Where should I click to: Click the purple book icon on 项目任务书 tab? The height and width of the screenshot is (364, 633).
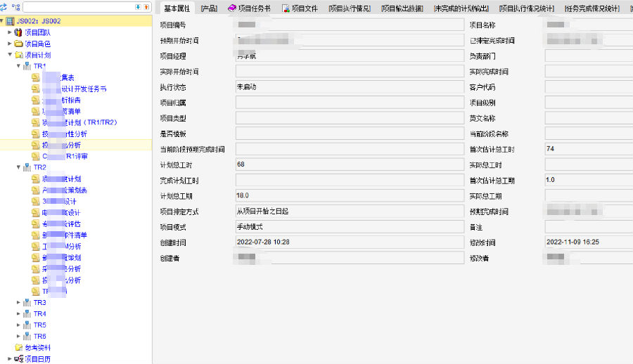[231, 8]
